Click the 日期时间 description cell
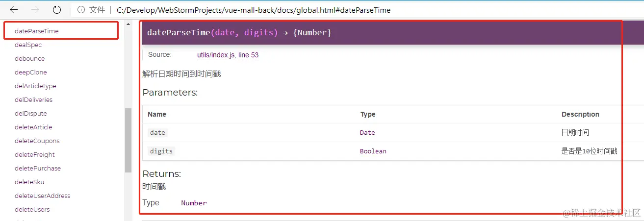Image resolution: width=644 pixels, height=221 pixels. [x=575, y=132]
